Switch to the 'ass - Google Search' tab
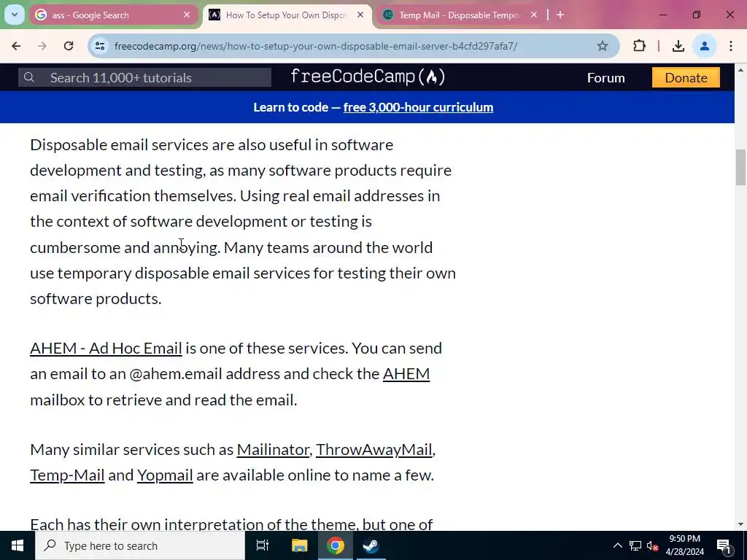 (x=114, y=15)
